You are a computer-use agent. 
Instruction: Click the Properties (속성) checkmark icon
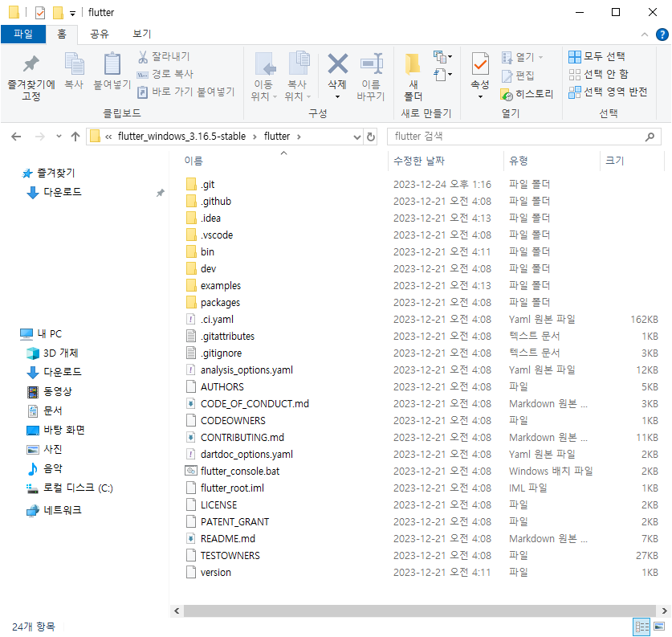480,64
